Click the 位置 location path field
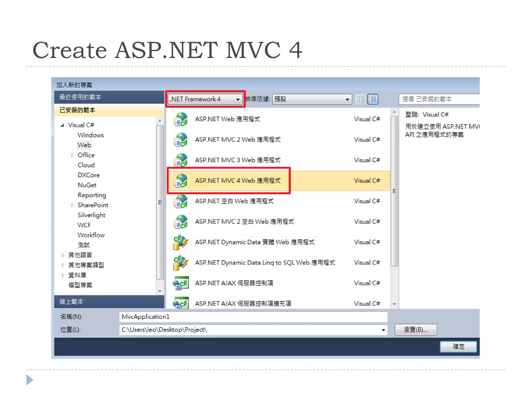532x399 pixels. [x=253, y=330]
